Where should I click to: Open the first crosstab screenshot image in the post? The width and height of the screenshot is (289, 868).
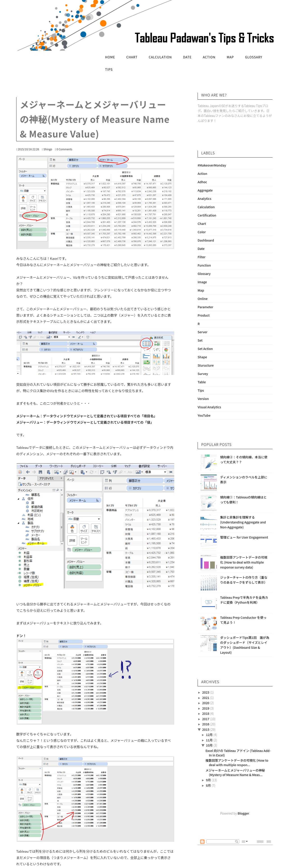(x=95, y=202)
